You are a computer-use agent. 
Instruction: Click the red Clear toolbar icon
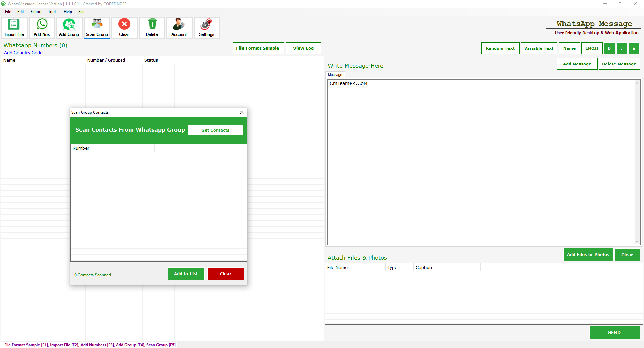[x=124, y=28]
